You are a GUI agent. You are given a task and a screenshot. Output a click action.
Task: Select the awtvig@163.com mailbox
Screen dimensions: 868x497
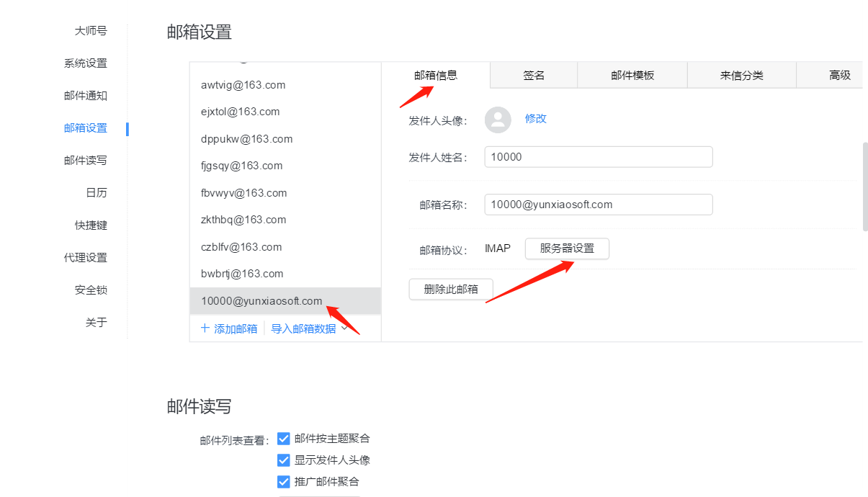click(x=243, y=85)
